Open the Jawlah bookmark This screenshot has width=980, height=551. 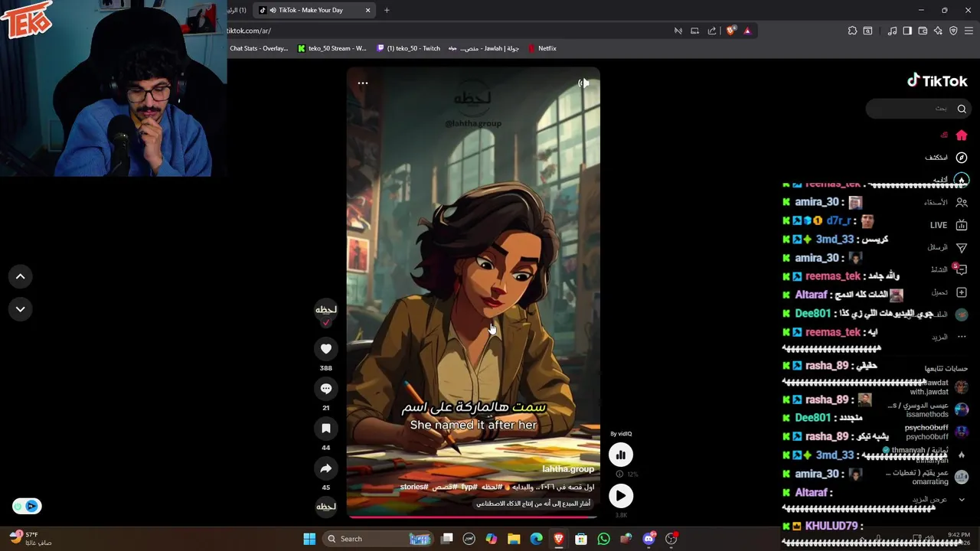(x=484, y=48)
